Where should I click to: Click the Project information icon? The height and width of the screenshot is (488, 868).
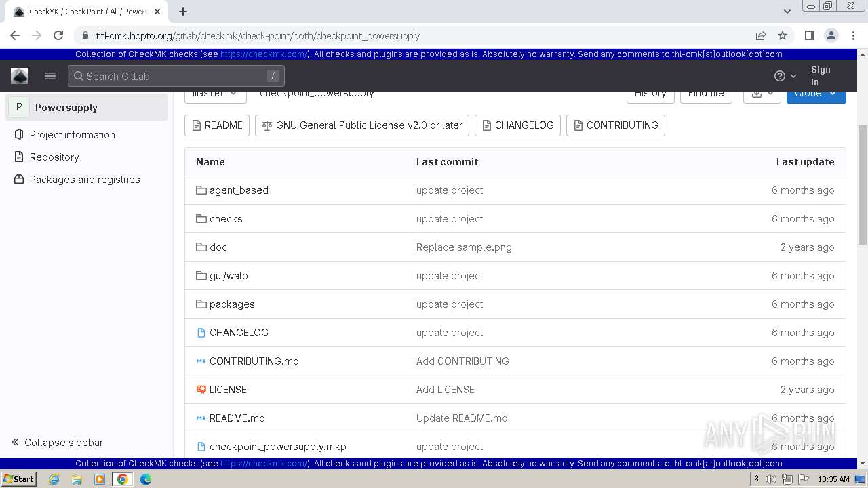point(18,134)
